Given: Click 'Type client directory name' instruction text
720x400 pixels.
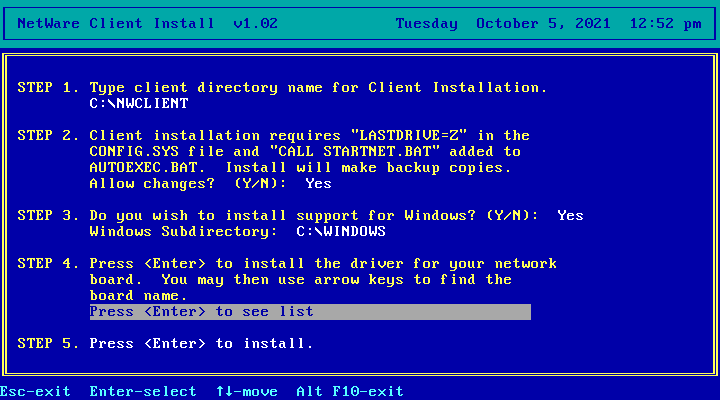Looking at the screenshot, I should pyautogui.click(x=319, y=87).
